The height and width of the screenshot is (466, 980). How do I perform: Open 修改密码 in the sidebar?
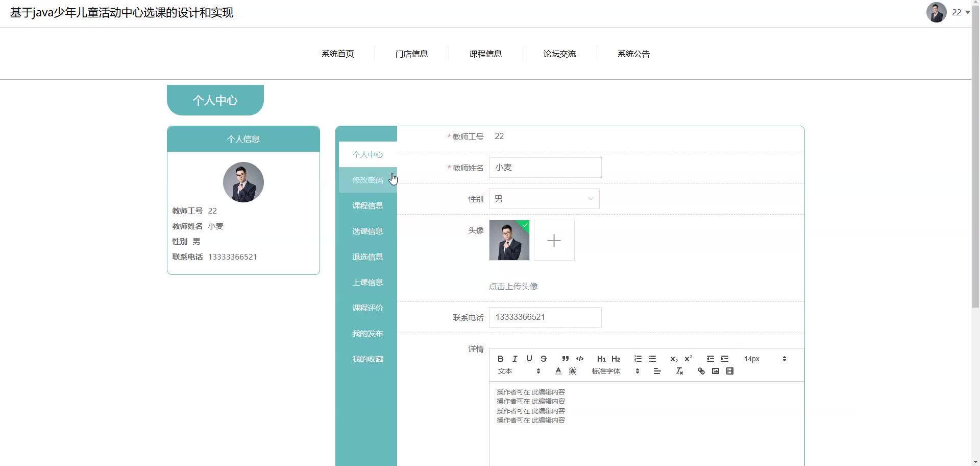367,180
